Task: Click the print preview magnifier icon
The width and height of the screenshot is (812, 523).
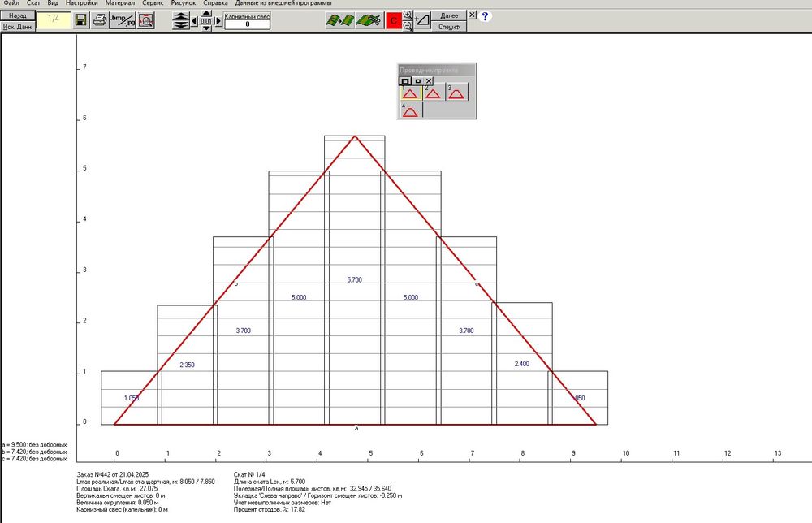Action: coord(146,20)
